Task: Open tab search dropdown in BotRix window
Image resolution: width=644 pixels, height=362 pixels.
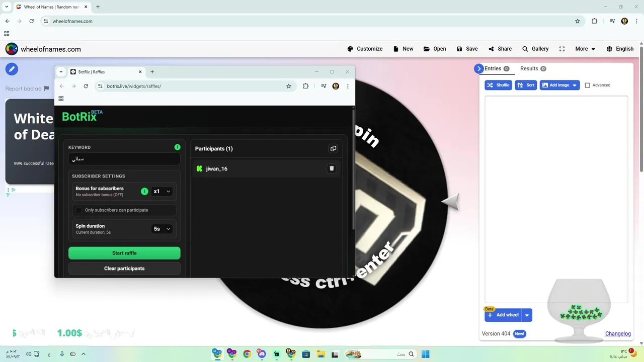Action: click(x=61, y=72)
